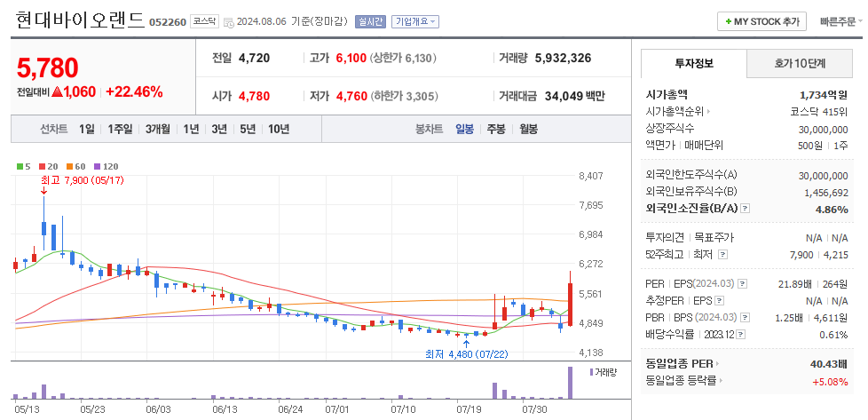This screenshot has height=420, width=868.
Task: Select the 주봉 candle chart
Action: [496, 129]
